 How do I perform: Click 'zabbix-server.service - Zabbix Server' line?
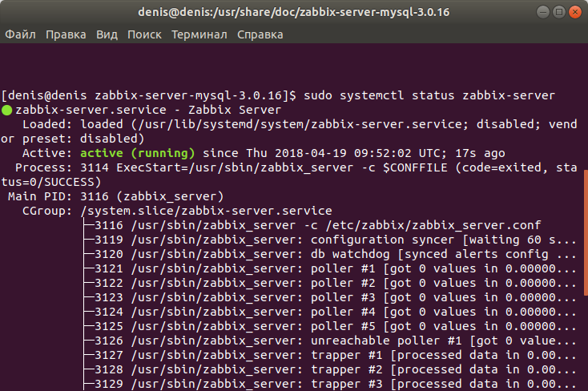tap(148, 110)
